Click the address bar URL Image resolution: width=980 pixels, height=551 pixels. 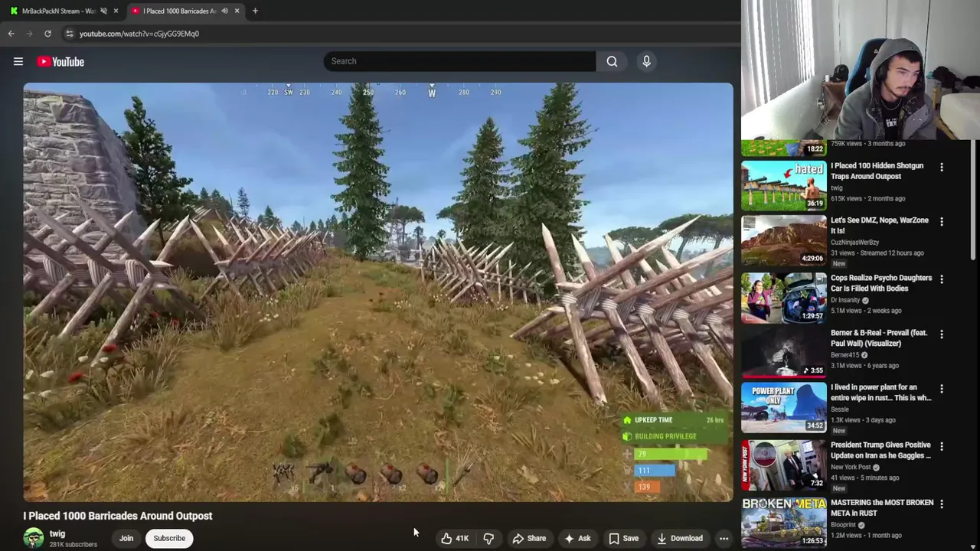(139, 34)
